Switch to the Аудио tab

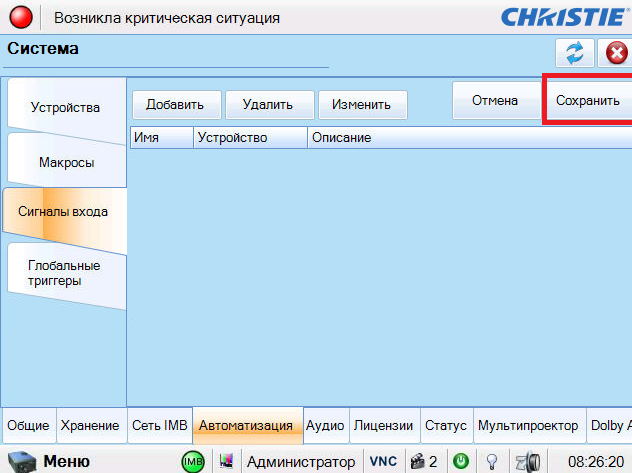point(325,425)
